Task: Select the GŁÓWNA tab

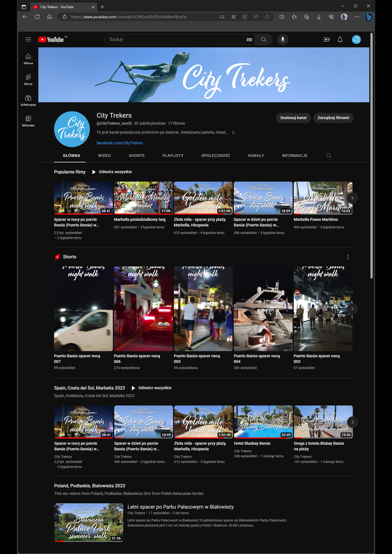Action: click(x=71, y=156)
